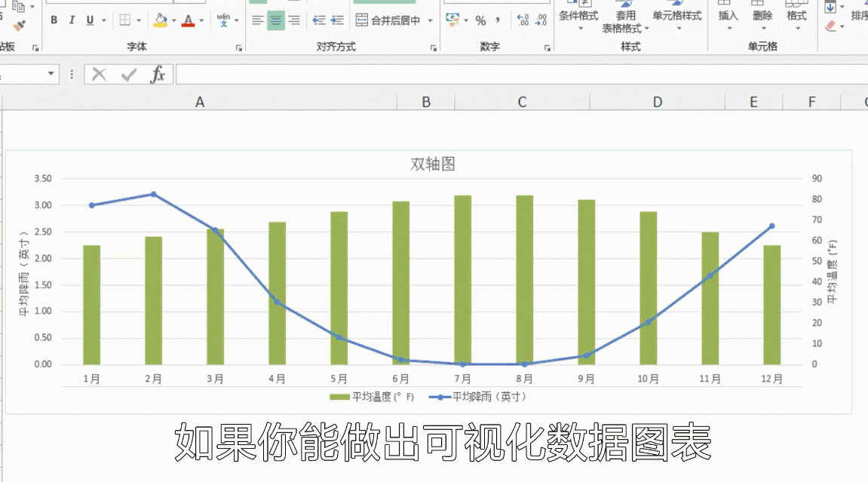
Task: Toggle italic formatting
Action: click(72, 20)
